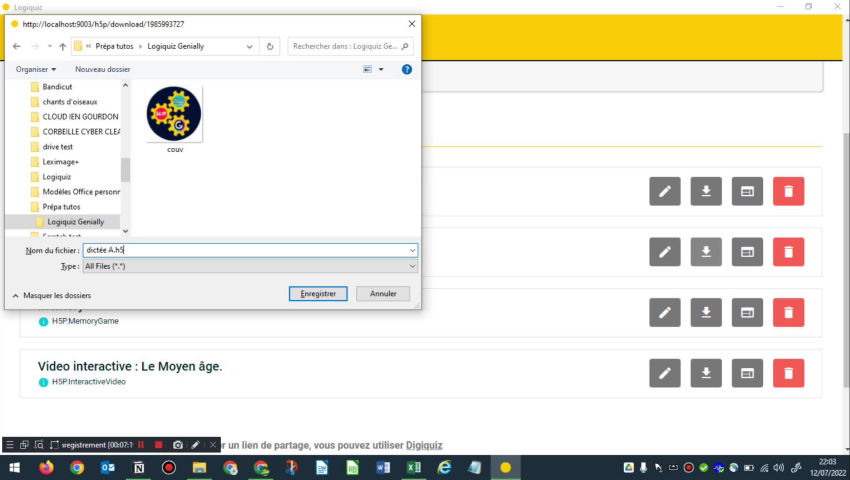Delete the H5P.MemoryGame item
850x480 pixels.
point(788,313)
